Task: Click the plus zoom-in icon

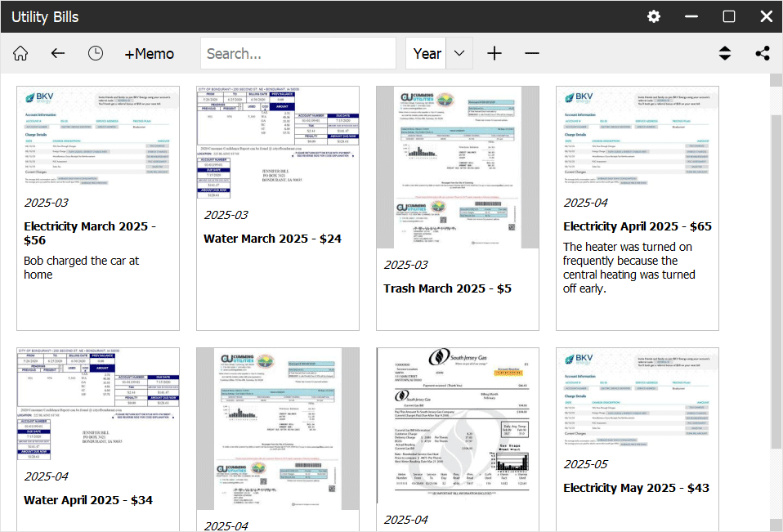Action: pos(494,53)
